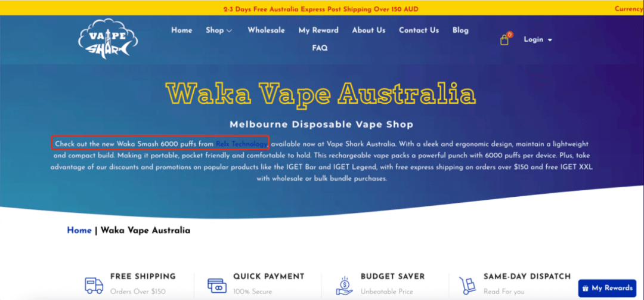Screen dimensions: 644x300
Task: Open the Currency selector in top bar
Action: coord(629,8)
